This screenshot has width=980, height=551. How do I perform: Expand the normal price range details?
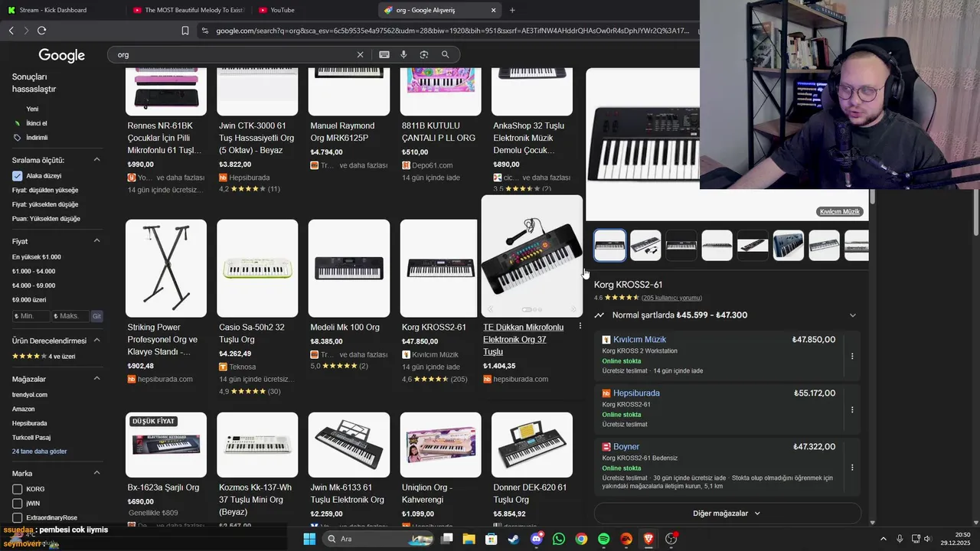852,315
